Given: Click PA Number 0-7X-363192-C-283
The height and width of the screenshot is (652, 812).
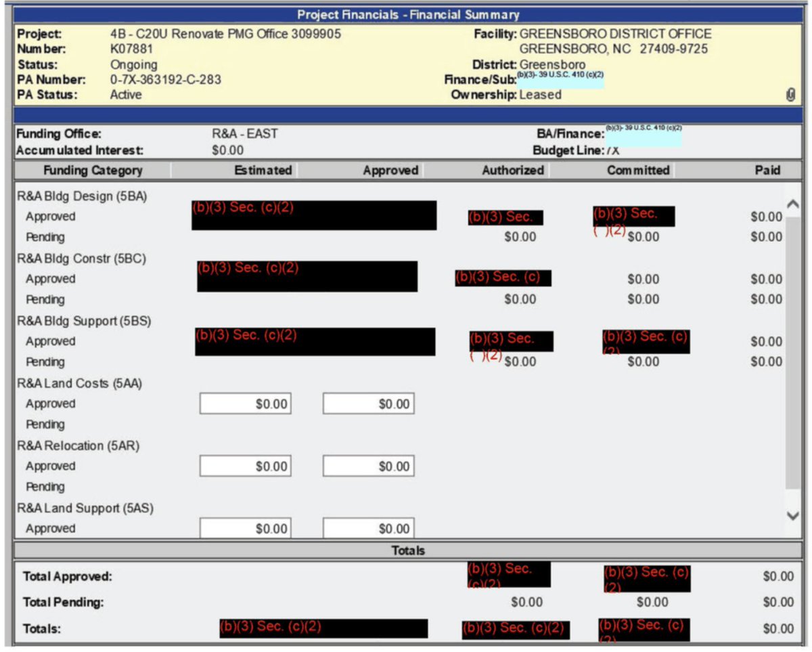Looking at the screenshot, I should point(165,80).
